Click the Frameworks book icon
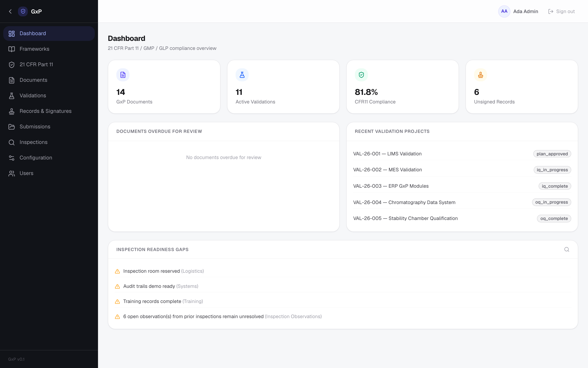The height and width of the screenshot is (368, 588). tap(12, 49)
